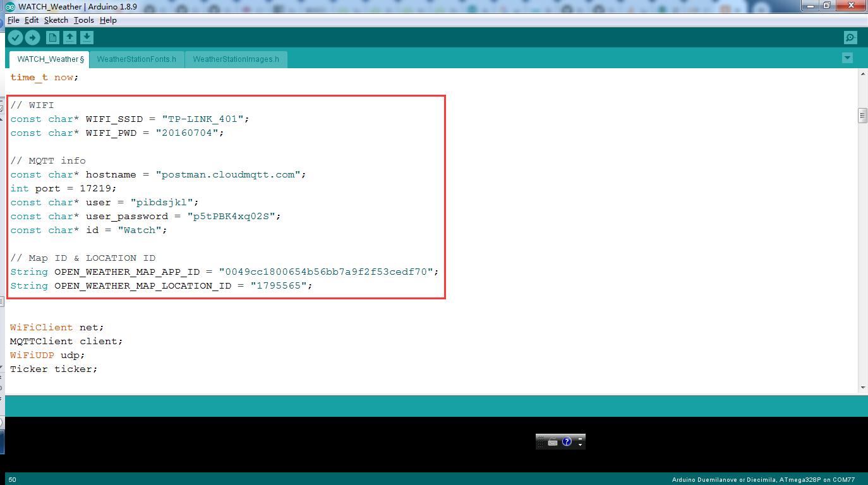Click the Upload arrow button

coord(32,38)
